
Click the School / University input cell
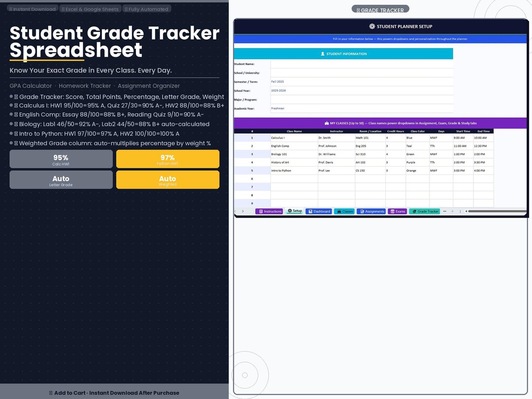coord(362,72)
